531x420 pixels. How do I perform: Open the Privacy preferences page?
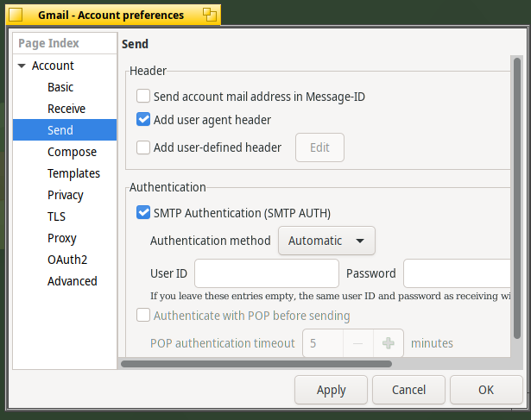point(66,195)
